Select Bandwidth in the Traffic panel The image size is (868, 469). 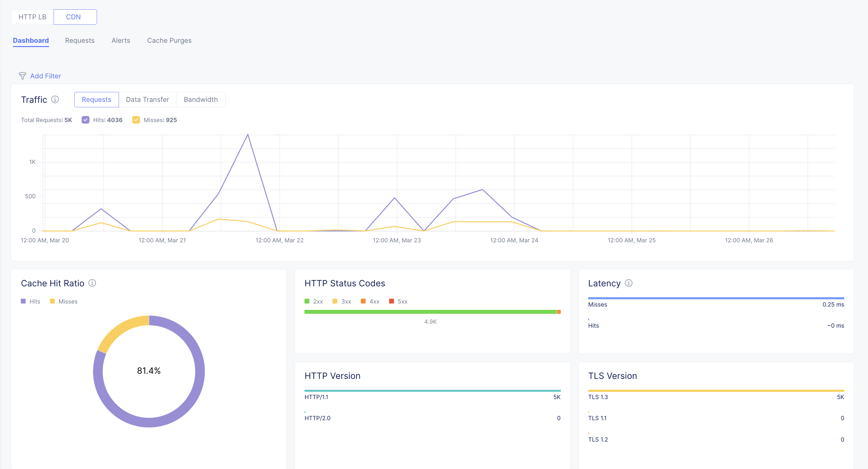[x=201, y=99]
